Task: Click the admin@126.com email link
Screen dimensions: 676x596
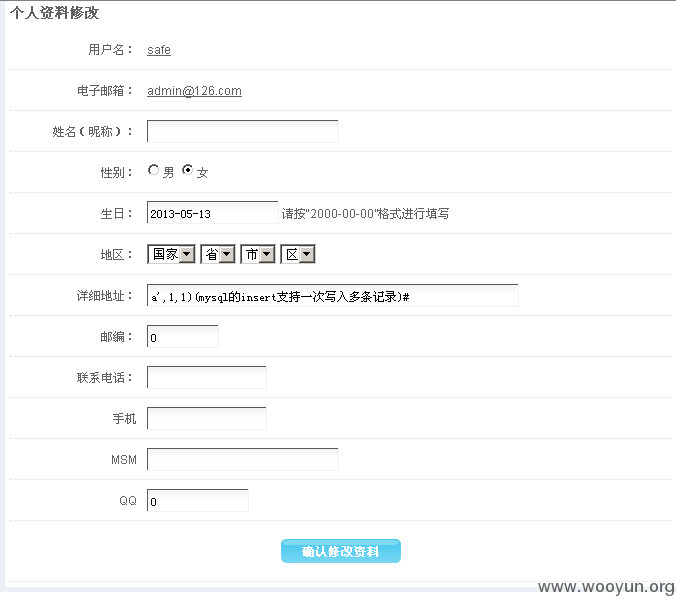Action: point(194,91)
